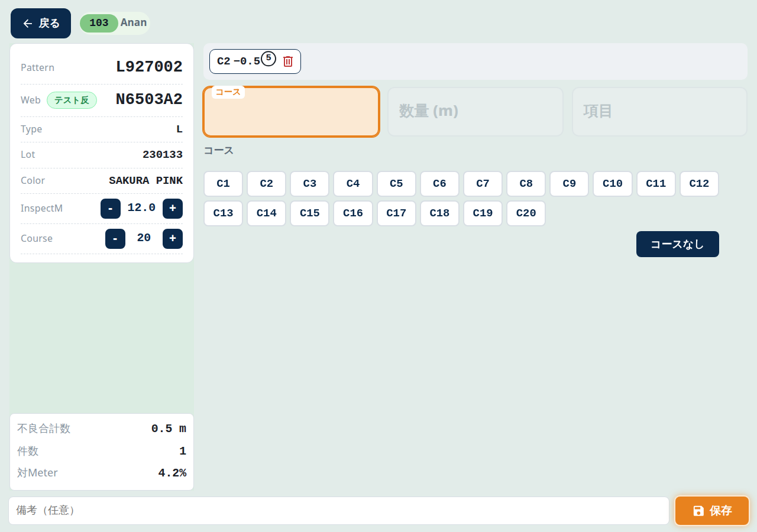Tap course C20
Screen dimensions: 757x532
pyautogui.click(x=526, y=213)
